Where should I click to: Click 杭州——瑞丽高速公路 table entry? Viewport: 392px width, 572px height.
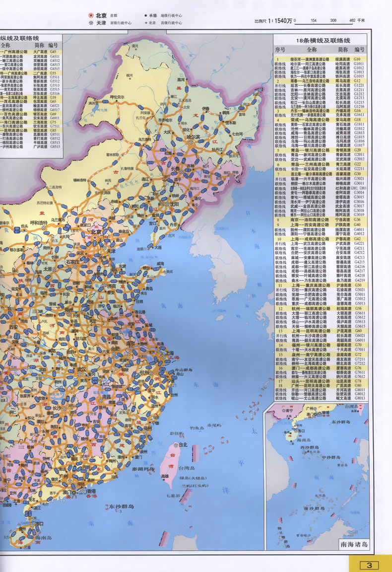[x=311, y=308]
